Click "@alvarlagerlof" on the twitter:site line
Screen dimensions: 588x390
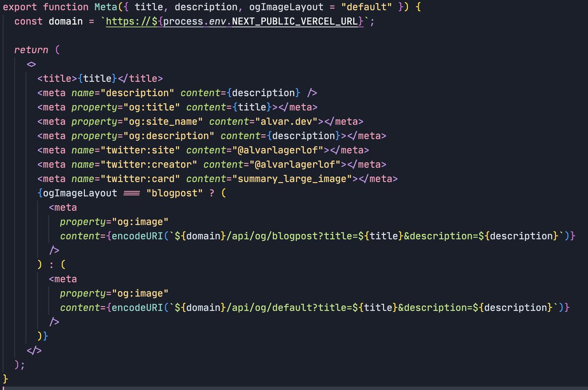pos(279,150)
